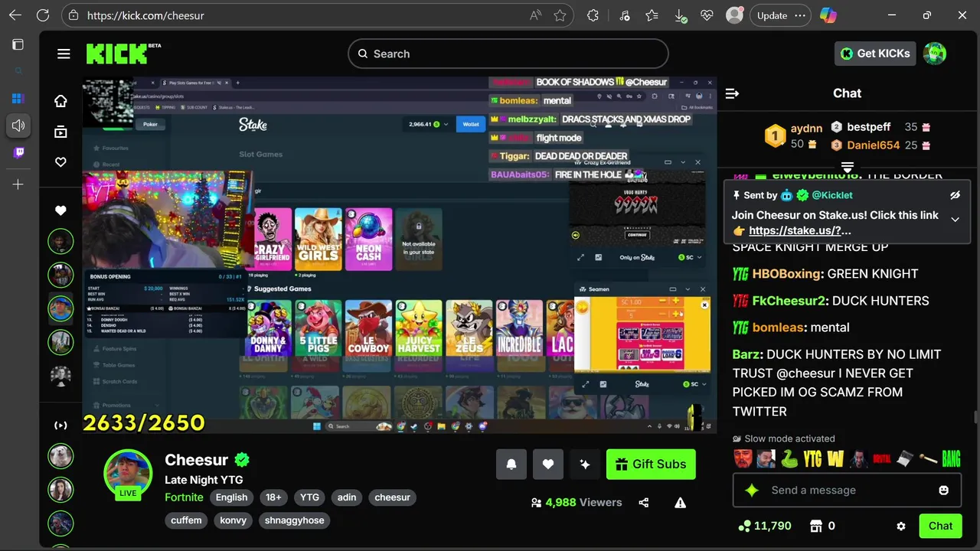Select the YTG tag
Viewport: 980px width, 551px height.
tap(309, 497)
